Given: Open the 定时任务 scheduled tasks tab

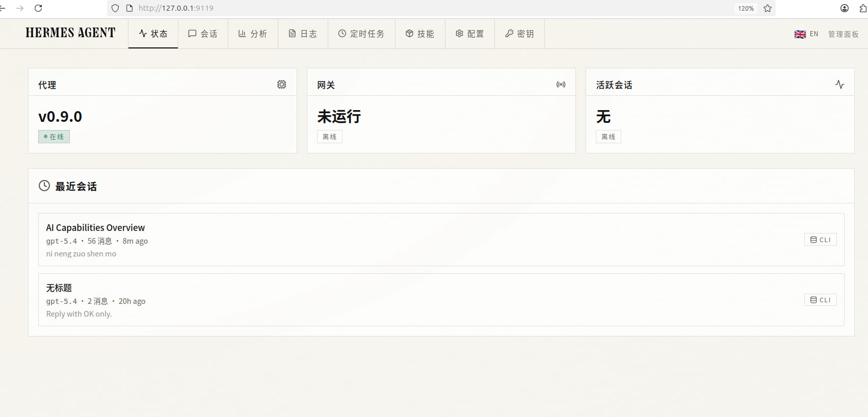Looking at the screenshot, I should [361, 34].
